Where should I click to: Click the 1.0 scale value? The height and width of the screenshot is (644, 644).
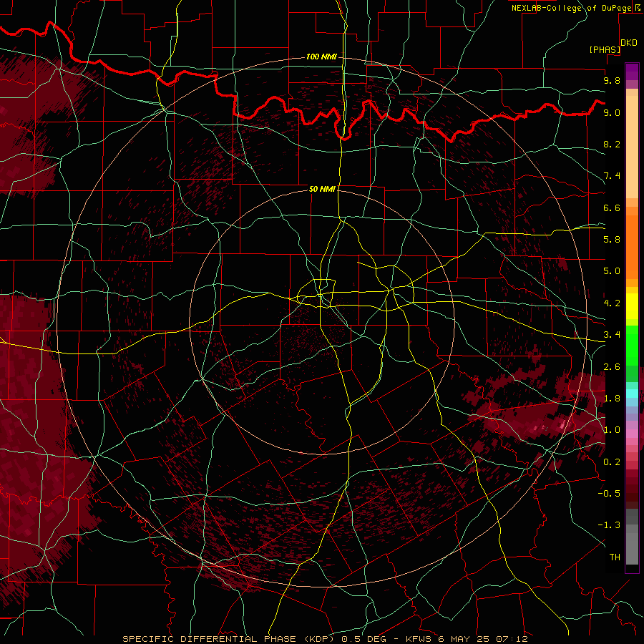pos(612,430)
